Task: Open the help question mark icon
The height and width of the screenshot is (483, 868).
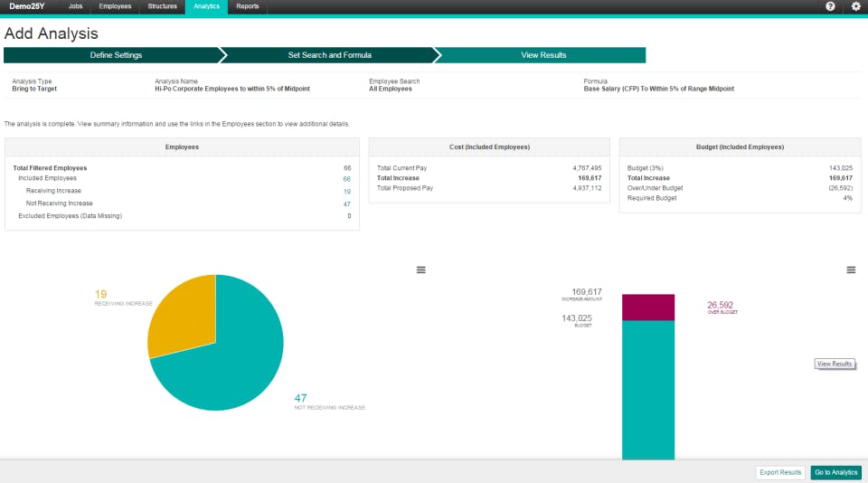Action: point(830,6)
